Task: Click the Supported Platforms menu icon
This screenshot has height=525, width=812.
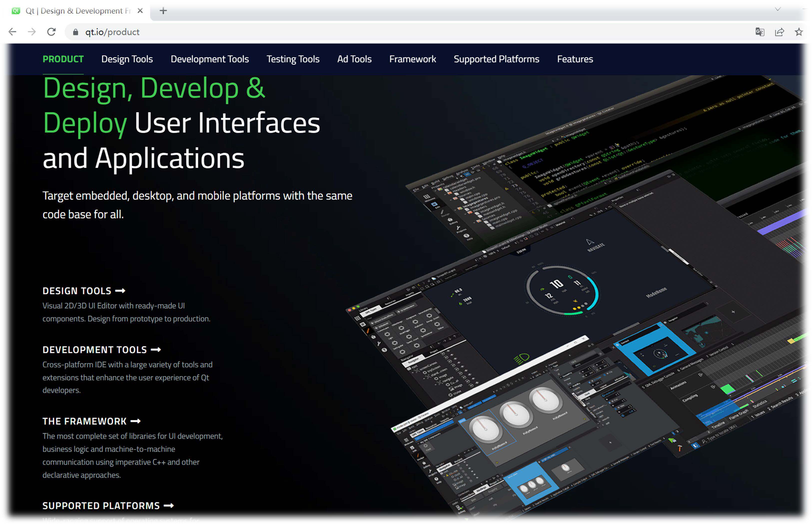Action: click(x=496, y=59)
